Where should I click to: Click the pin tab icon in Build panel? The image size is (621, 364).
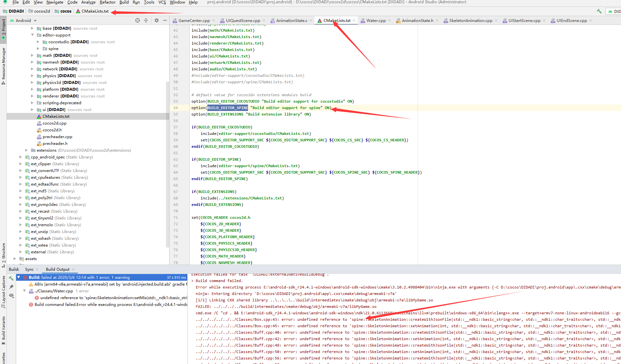tap(11, 287)
